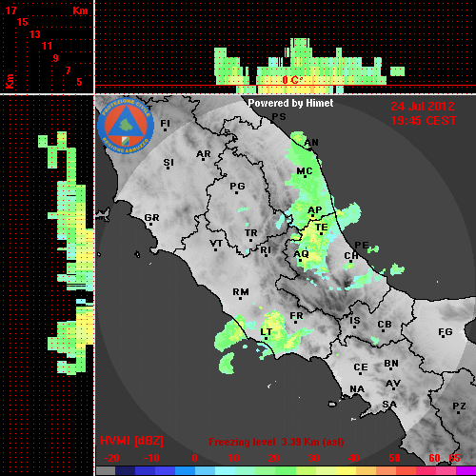
Task: Click the FG city label
Action: click(446, 332)
